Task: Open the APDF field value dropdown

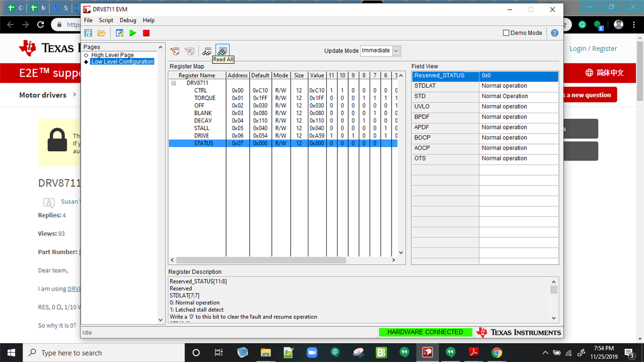Action: 518,127
